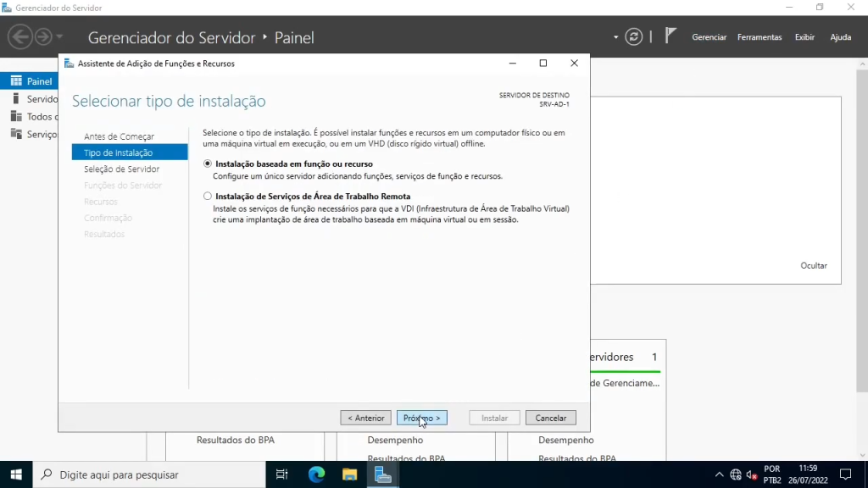Image resolution: width=868 pixels, height=488 pixels.
Task: Open navigation history dropdown arrow
Action: click(59, 37)
